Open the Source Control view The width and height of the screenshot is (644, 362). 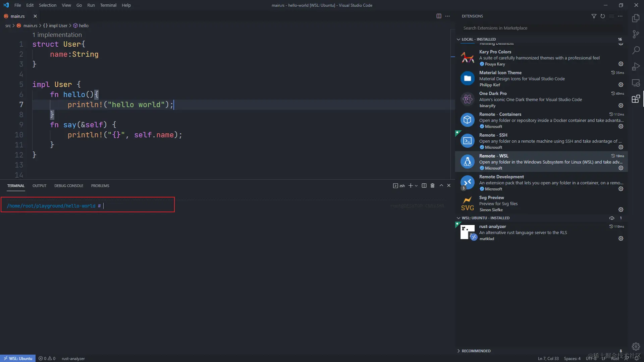tap(636, 34)
